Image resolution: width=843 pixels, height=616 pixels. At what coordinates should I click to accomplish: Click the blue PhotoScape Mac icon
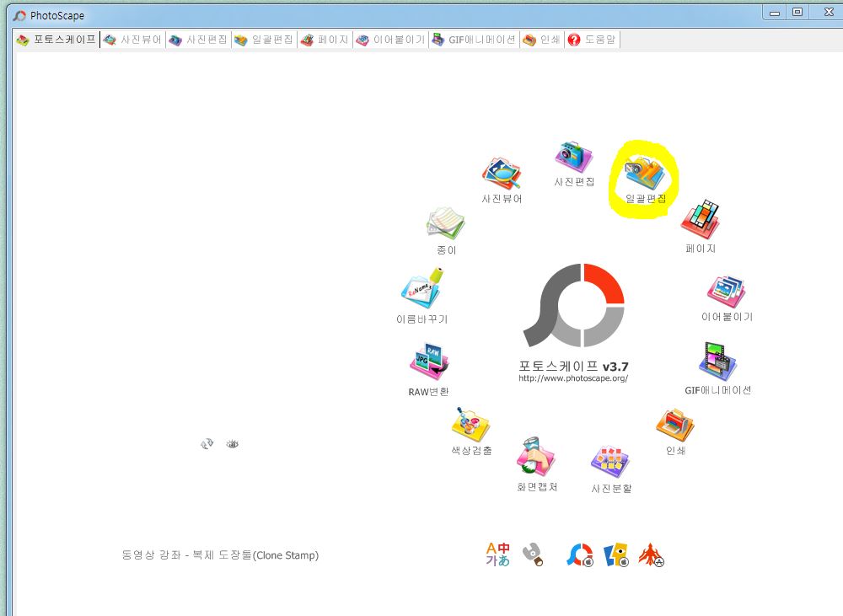pyautogui.click(x=580, y=554)
